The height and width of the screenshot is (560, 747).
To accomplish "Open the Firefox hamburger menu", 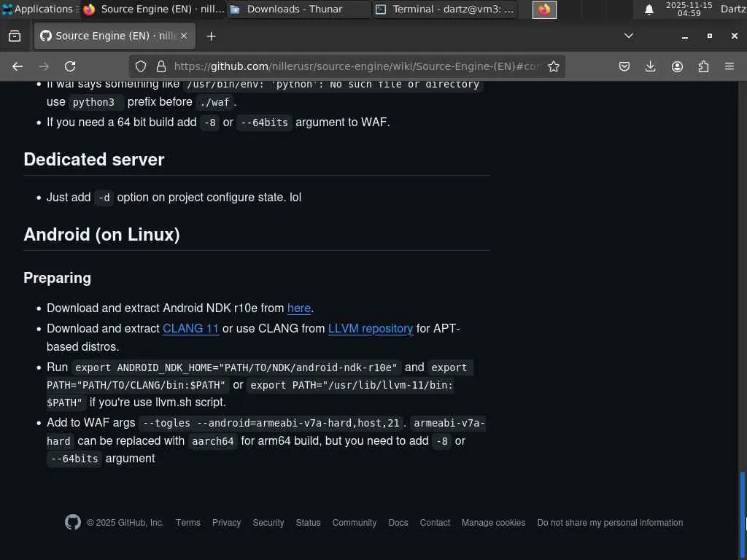I will 729,66.
